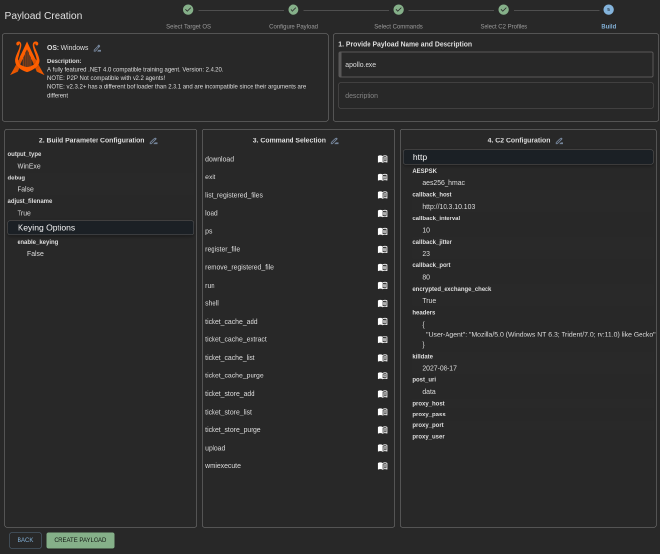The image size is (660, 554).
Task: Open docs icon for ticket_store_list
Action: (x=382, y=412)
